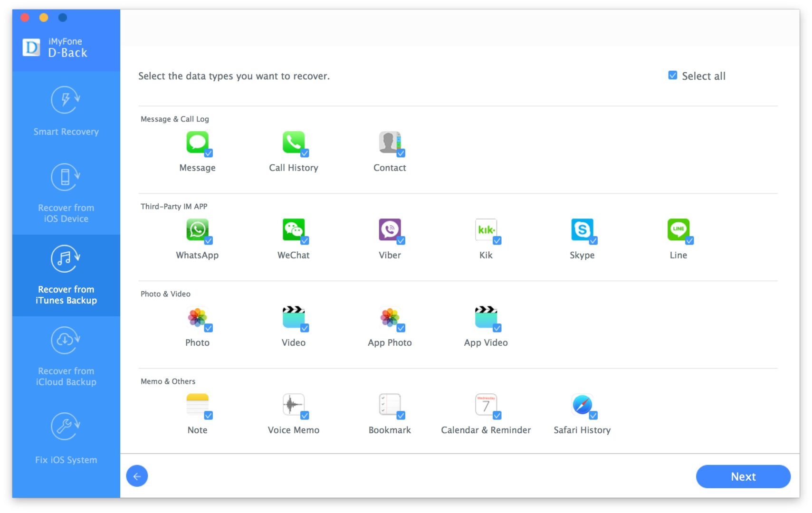Click the WeChat icon
The height and width of the screenshot is (513, 812).
[x=294, y=229]
